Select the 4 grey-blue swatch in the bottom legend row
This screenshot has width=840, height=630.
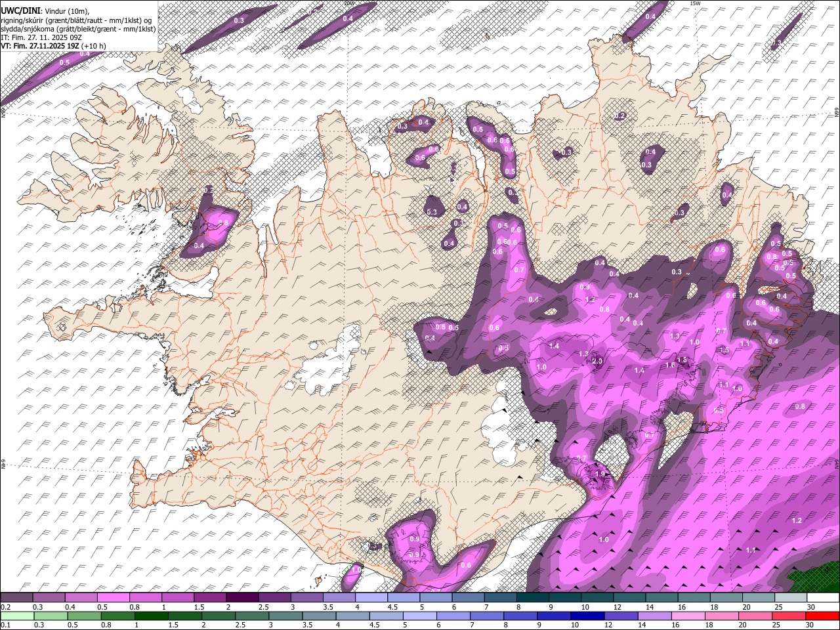pyautogui.click(x=352, y=616)
